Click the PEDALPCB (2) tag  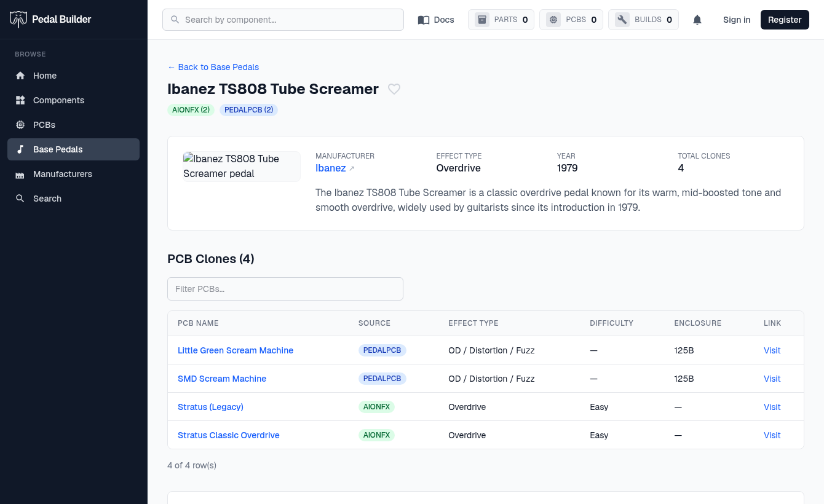248,110
